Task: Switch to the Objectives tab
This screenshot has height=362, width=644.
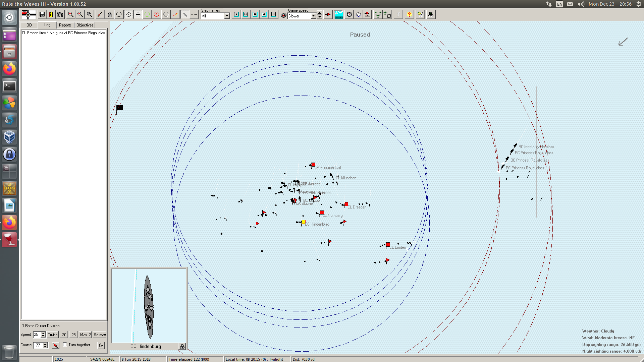Action: point(85,25)
